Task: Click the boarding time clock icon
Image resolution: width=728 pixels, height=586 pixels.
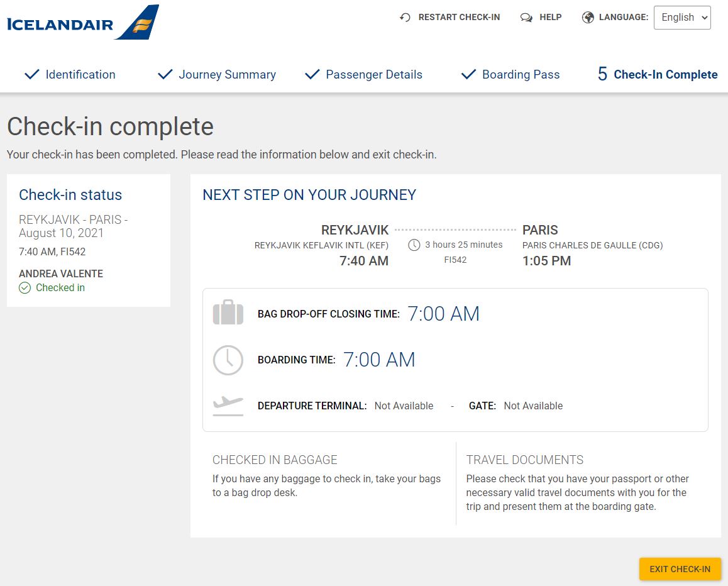Action: (228, 360)
